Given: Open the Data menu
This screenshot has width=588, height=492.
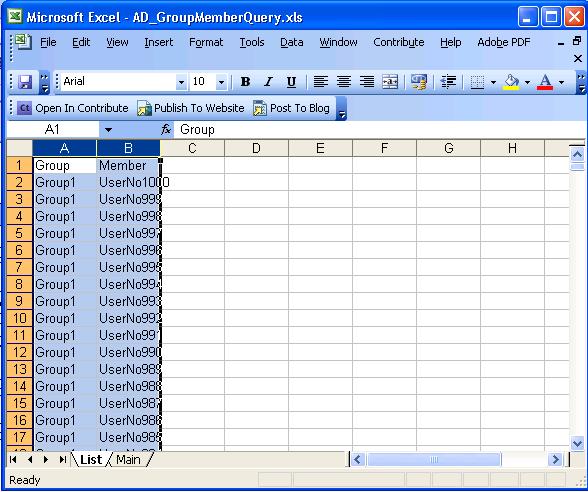Looking at the screenshot, I should [x=291, y=42].
